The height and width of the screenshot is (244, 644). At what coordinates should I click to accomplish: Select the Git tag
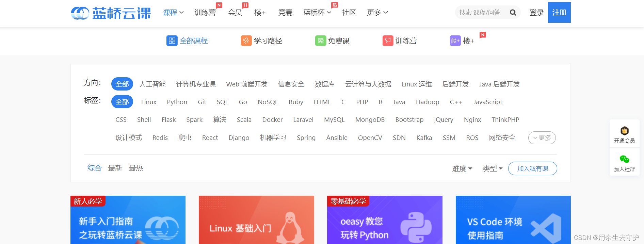pos(202,102)
